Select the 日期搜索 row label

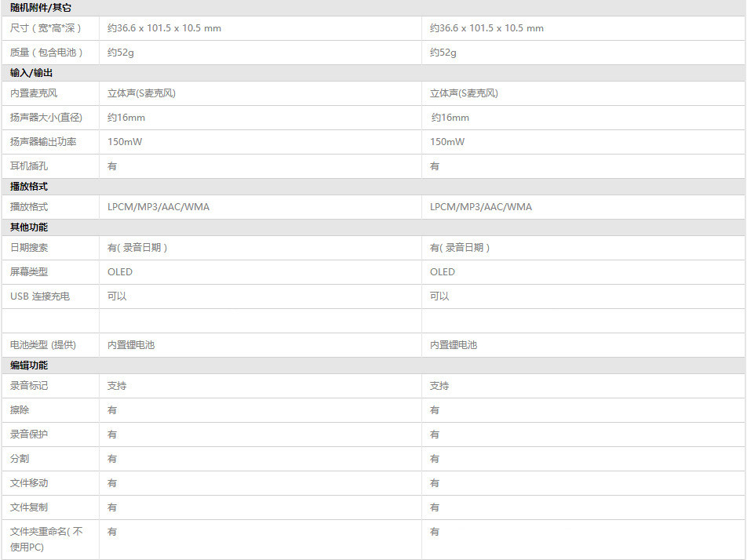[x=29, y=248]
